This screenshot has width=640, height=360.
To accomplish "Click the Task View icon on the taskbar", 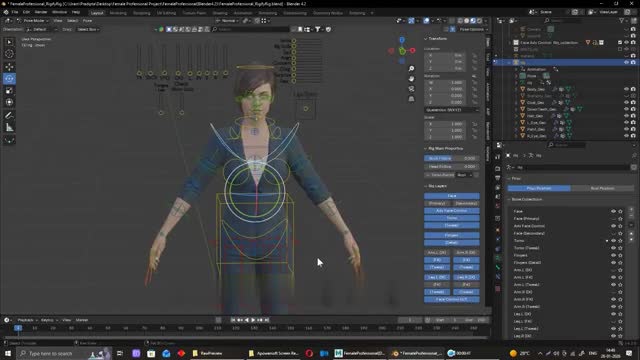I will 120,353.
